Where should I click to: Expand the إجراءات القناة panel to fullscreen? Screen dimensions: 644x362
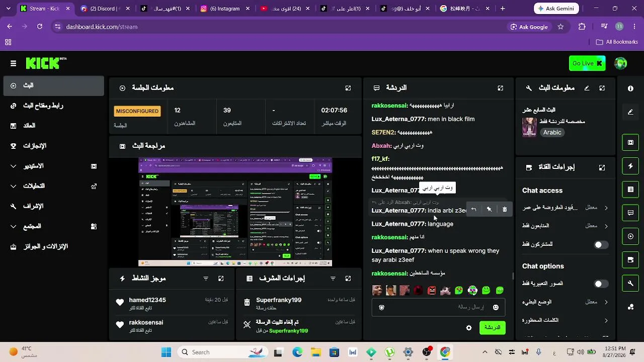(x=602, y=167)
